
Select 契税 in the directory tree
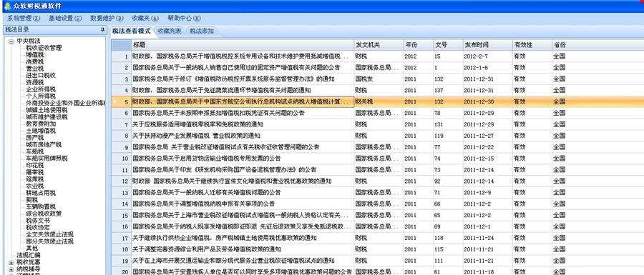(32, 199)
